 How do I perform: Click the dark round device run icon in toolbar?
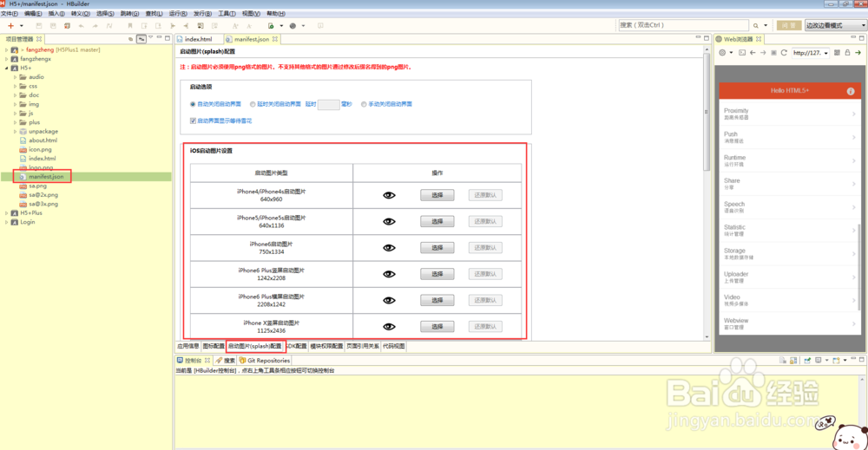tap(293, 25)
